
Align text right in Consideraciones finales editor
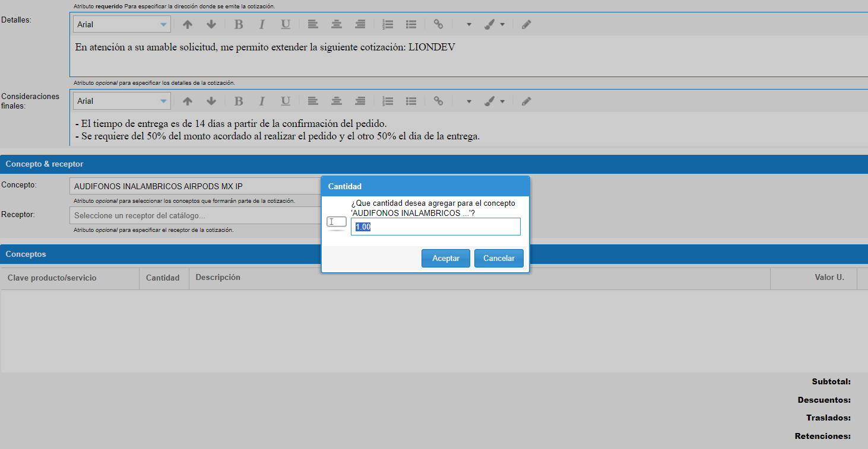click(360, 101)
